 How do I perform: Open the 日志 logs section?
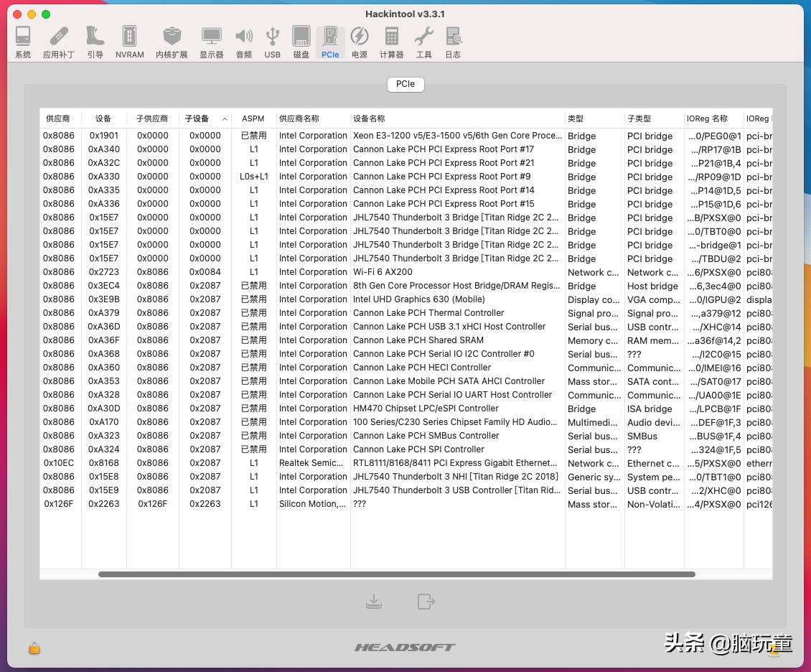[453, 42]
